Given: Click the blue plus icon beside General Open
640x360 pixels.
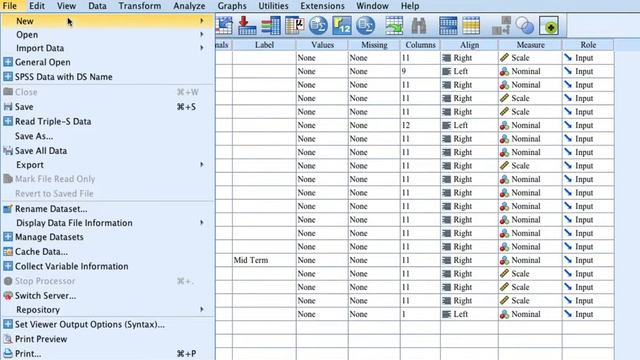Looking at the screenshot, I should click(x=8, y=62).
